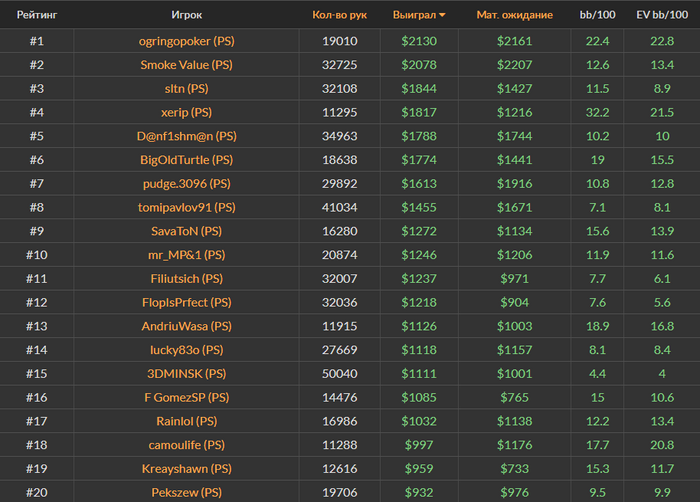This screenshot has width=700, height=502.
Task: View pudge.3096 (PS) player stats
Action: coord(186,184)
